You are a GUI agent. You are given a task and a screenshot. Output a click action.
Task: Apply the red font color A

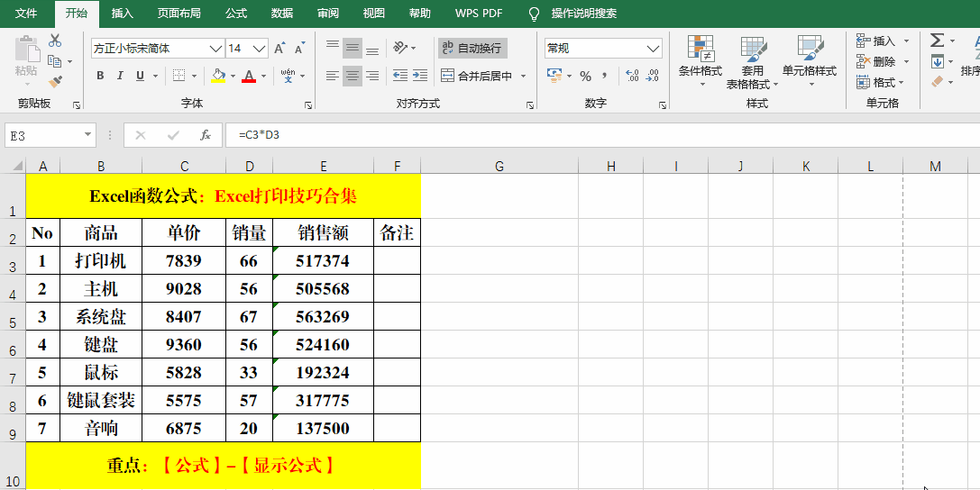coord(249,76)
